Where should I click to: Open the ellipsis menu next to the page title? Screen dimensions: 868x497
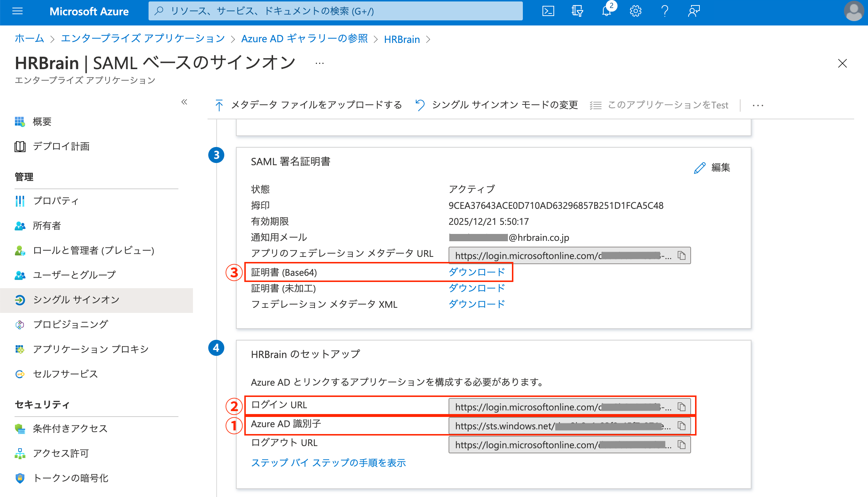(x=320, y=63)
